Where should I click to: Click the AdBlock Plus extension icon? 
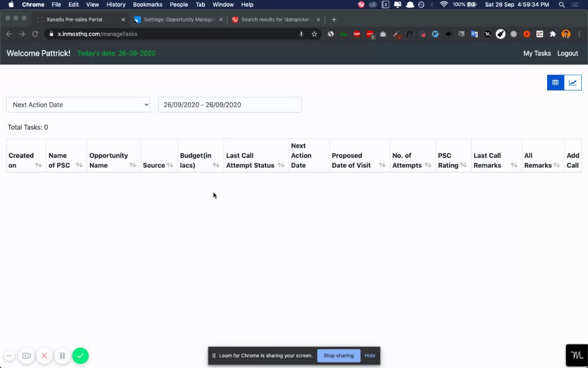coord(357,34)
